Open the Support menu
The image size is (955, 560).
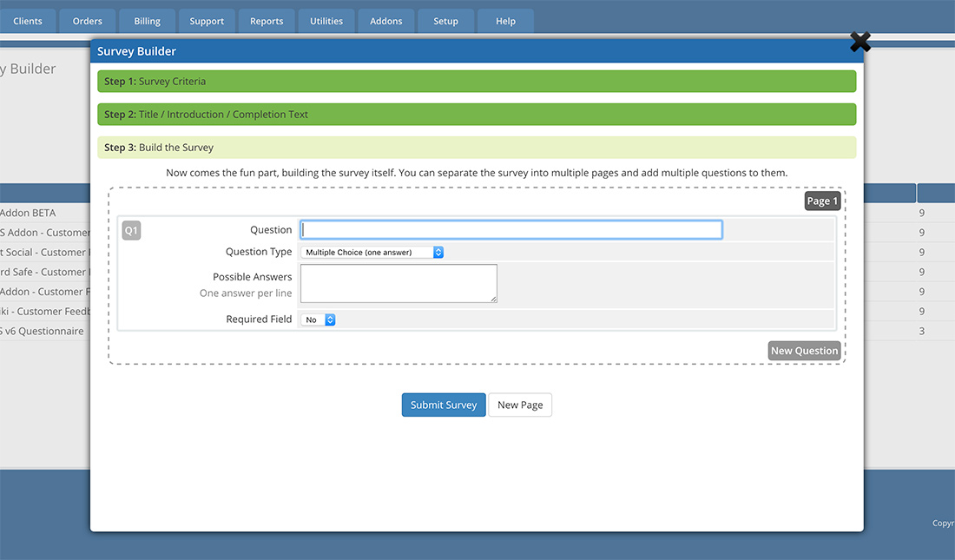click(207, 21)
